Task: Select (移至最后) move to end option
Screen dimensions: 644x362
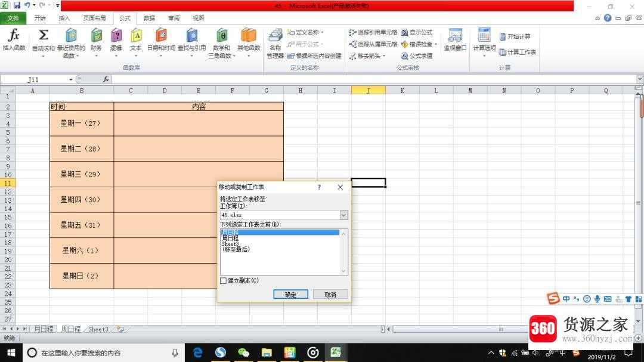Action: (x=280, y=249)
